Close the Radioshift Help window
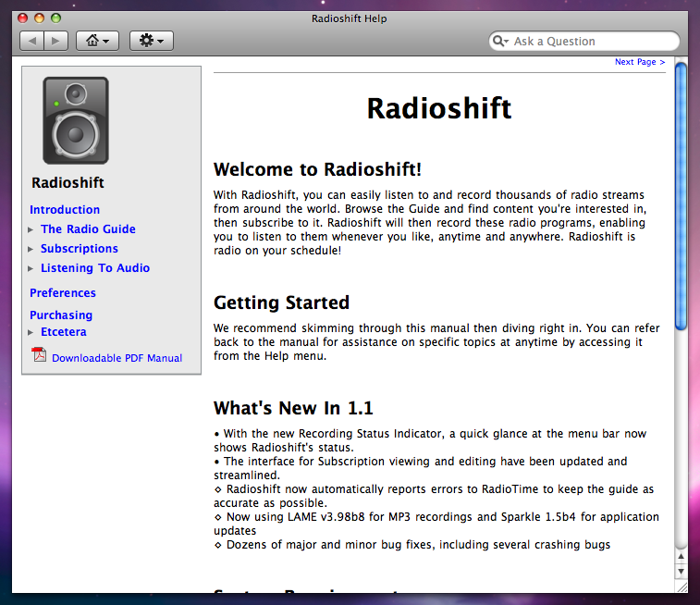Image resolution: width=700 pixels, height=605 pixels. pyautogui.click(x=22, y=18)
